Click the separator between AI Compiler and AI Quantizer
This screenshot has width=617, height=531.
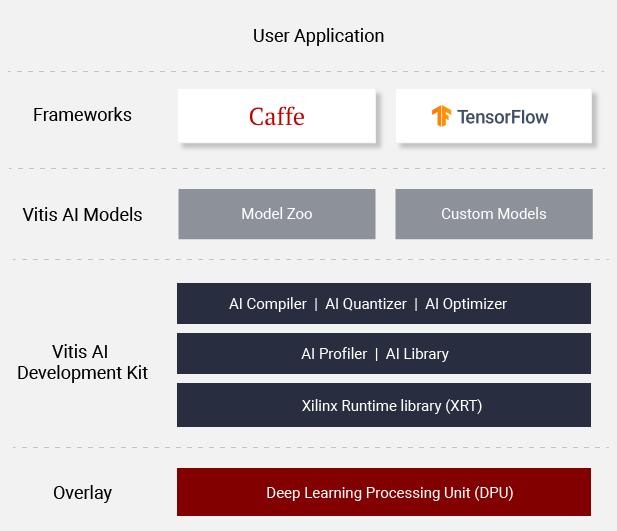click(x=316, y=304)
